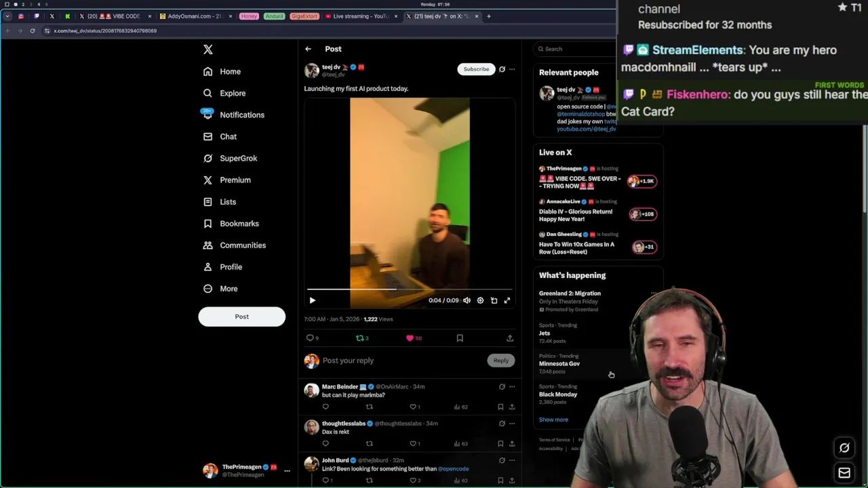Open Premium in the sidebar
Viewport: 868px width, 488px height.
click(x=226, y=180)
